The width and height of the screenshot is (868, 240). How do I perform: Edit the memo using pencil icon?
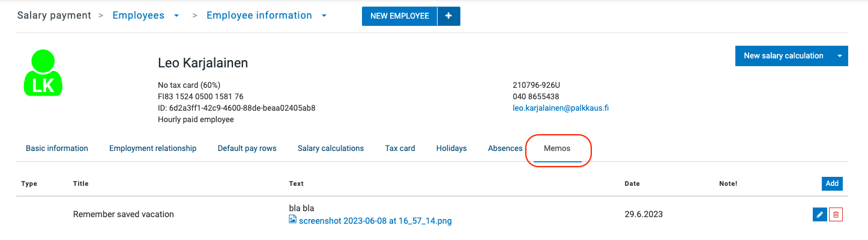pyautogui.click(x=819, y=215)
